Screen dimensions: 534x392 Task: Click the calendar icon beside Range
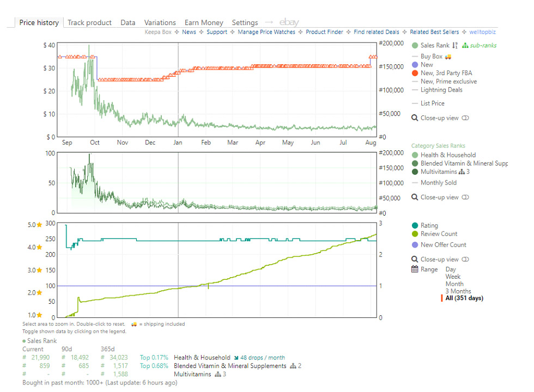pos(415,269)
